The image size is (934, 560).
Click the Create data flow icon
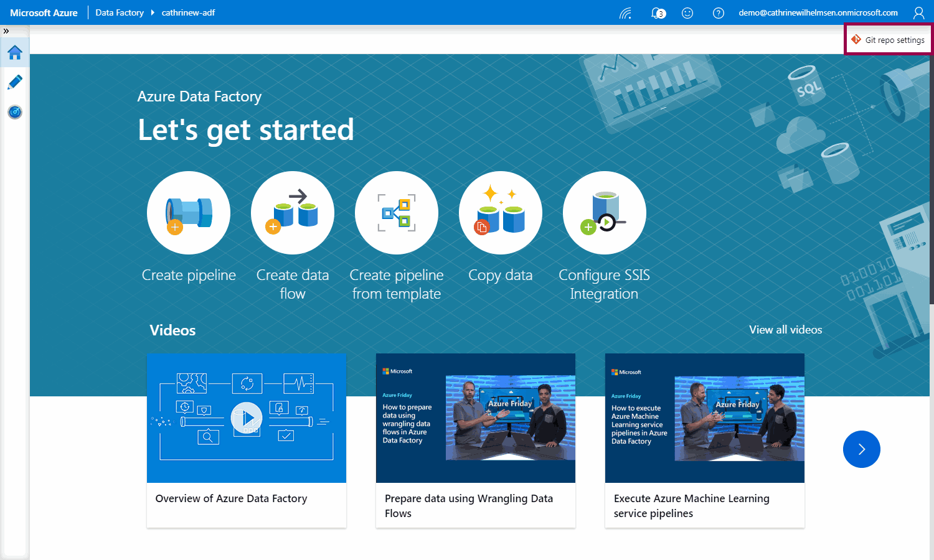coord(293,213)
